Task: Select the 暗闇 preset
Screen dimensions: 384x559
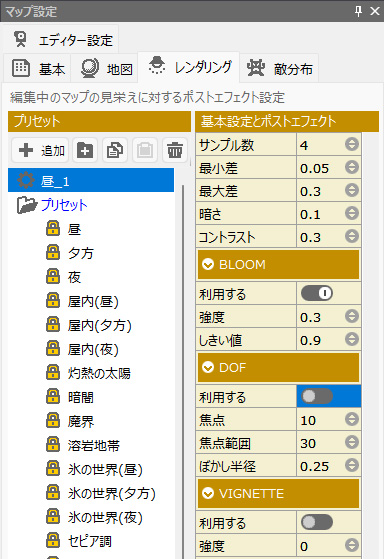Action: (81, 397)
